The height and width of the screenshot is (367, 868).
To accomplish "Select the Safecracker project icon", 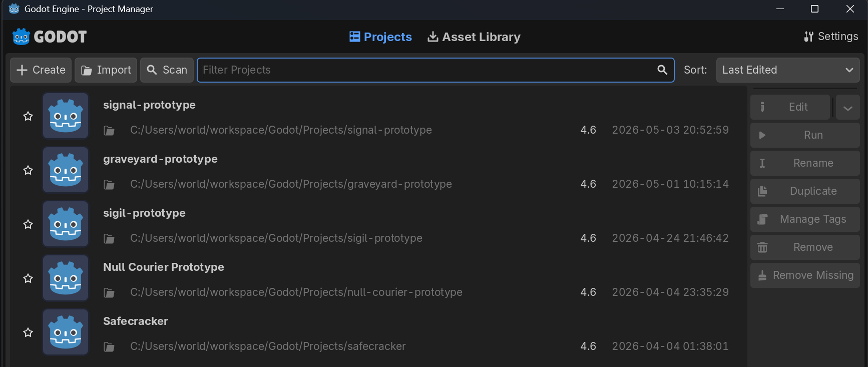I will (x=66, y=332).
